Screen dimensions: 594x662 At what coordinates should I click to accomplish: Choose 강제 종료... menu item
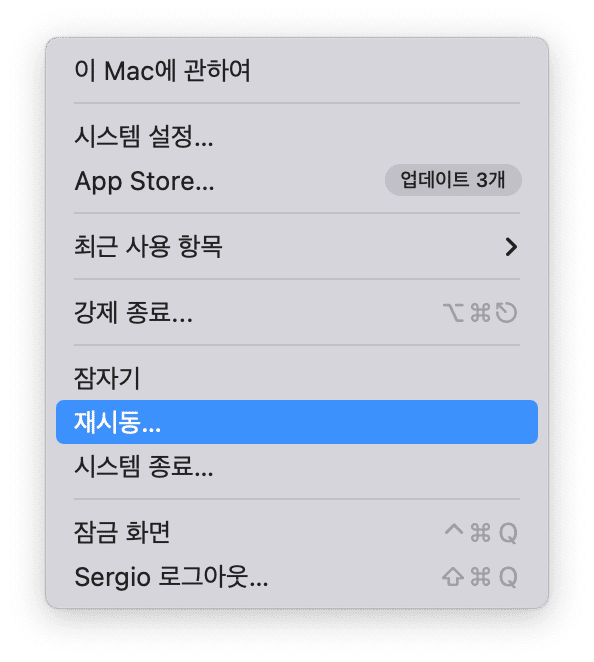coord(297,313)
